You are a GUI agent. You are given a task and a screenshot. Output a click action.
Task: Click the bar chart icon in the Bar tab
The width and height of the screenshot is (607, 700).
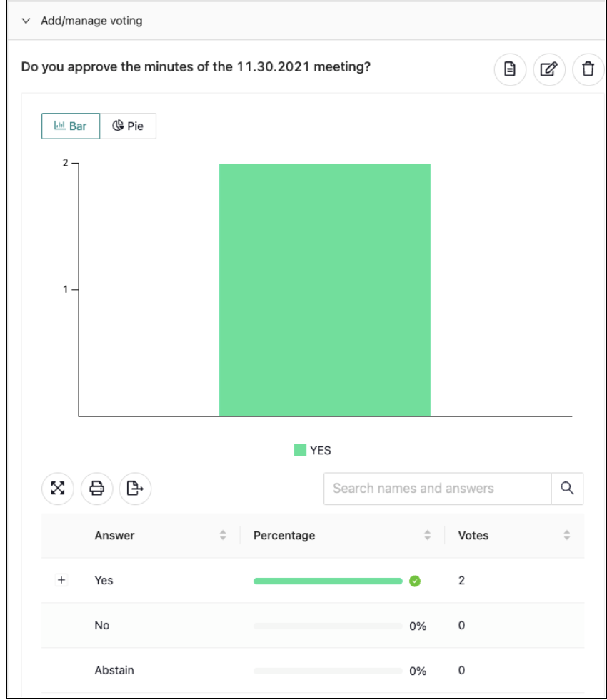59,126
